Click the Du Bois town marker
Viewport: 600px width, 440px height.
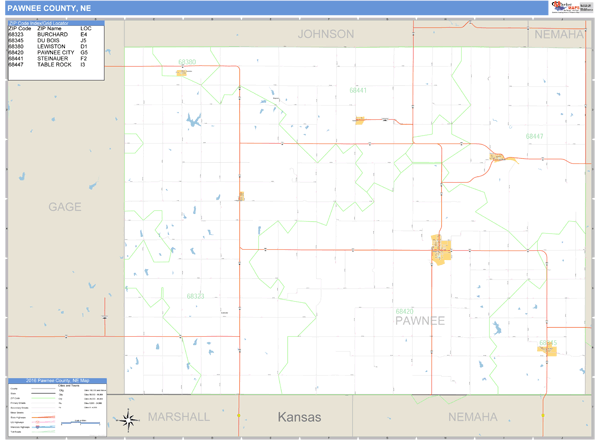(x=546, y=347)
